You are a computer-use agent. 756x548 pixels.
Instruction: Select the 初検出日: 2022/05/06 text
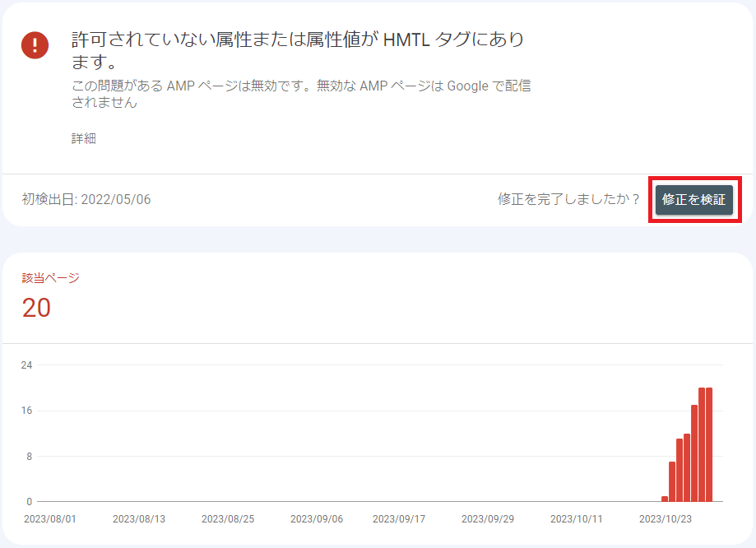86,199
